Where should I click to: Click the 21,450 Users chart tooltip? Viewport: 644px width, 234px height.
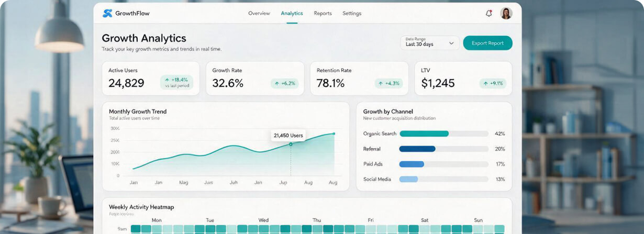288,135
